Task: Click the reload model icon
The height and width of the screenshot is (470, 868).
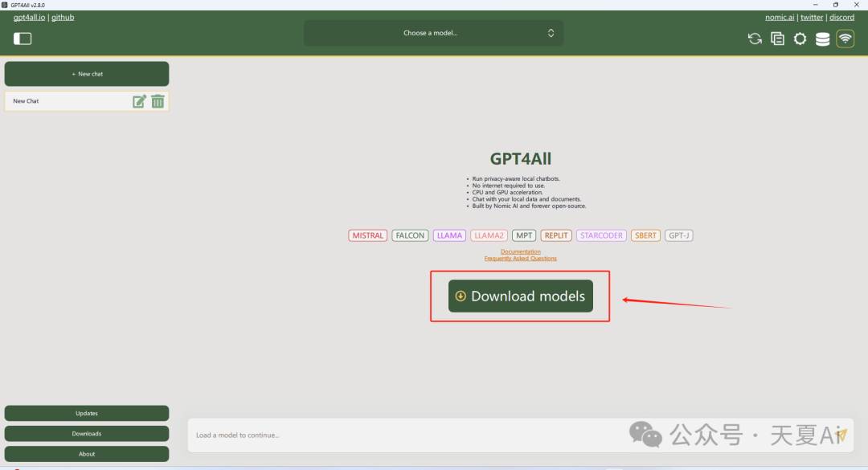Action: [x=755, y=39]
